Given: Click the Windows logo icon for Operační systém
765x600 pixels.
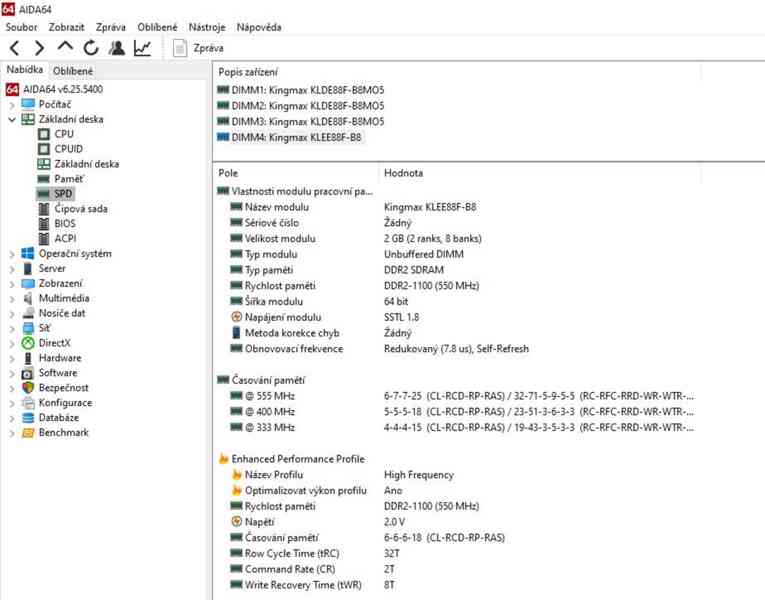Looking at the screenshot, I should click(x=28, y=254).
